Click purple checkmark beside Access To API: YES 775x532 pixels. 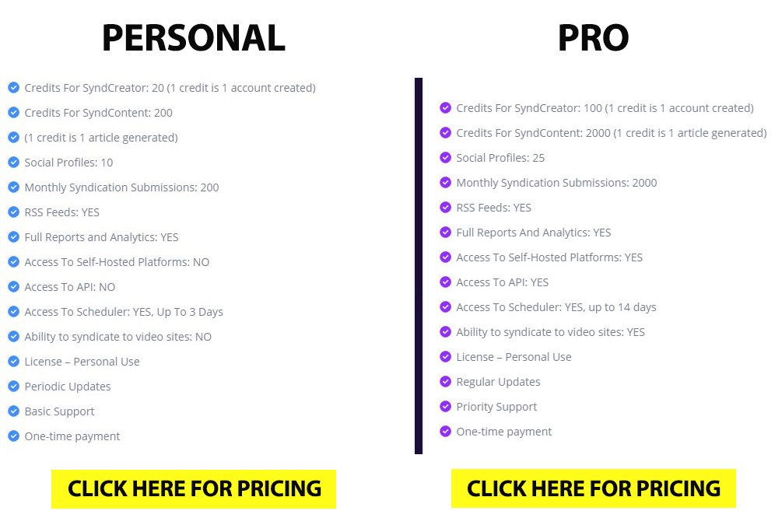(x=445, y=282)
